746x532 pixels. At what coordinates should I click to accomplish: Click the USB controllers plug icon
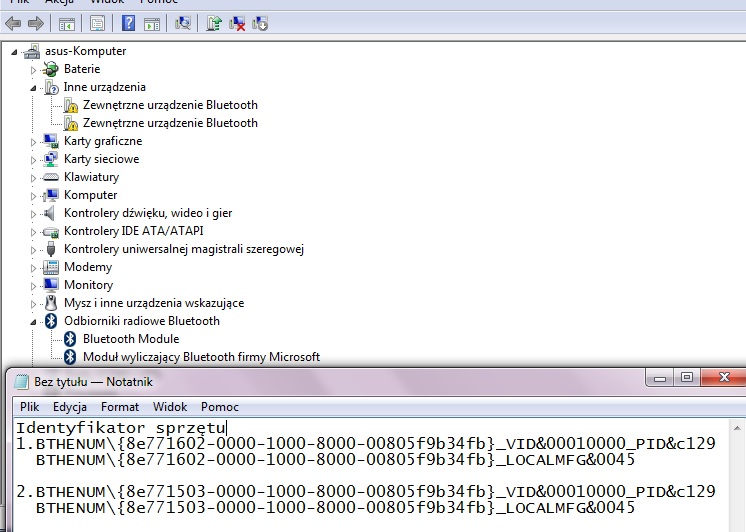pos(51,249)
